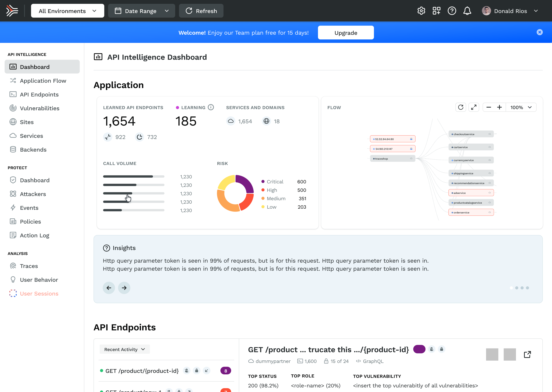Select the last insights carousel dot
552x392 pixels.
(x=527, y=288)
